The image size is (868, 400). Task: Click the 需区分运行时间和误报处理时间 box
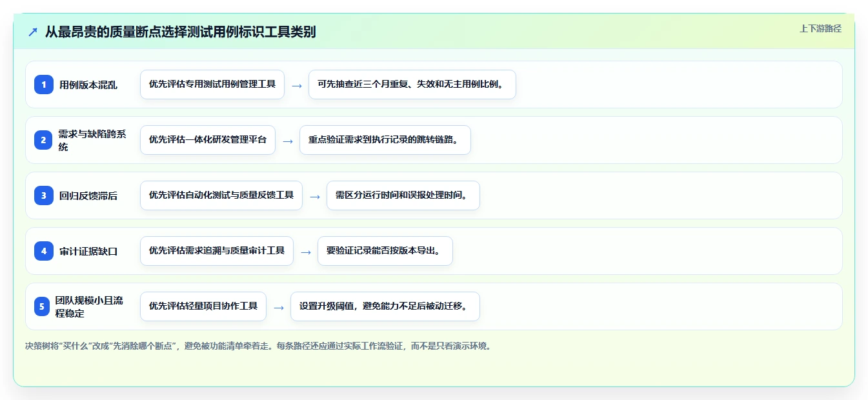[x=403, y=195]
